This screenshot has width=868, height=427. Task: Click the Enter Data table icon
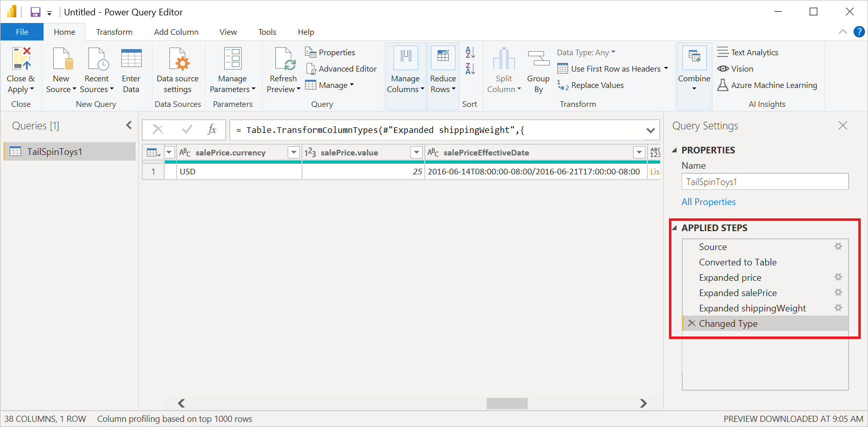[132, 58]
